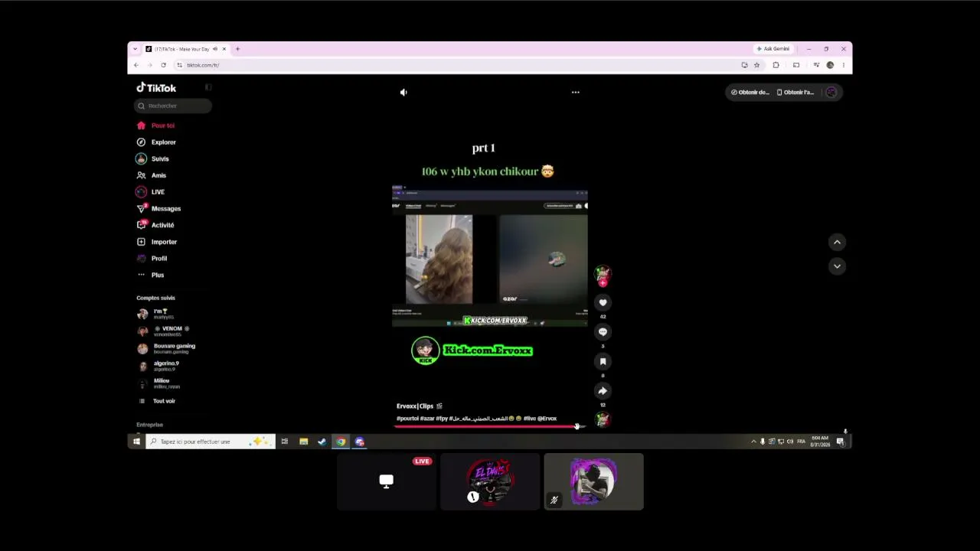Open the Pour toi feed

tap(155, 126)
